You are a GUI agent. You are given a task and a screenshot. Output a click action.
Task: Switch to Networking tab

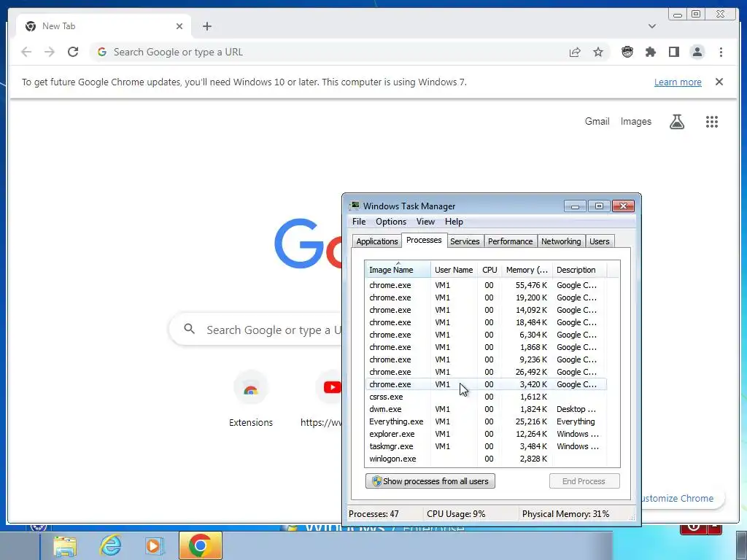[x=561, y=241]
